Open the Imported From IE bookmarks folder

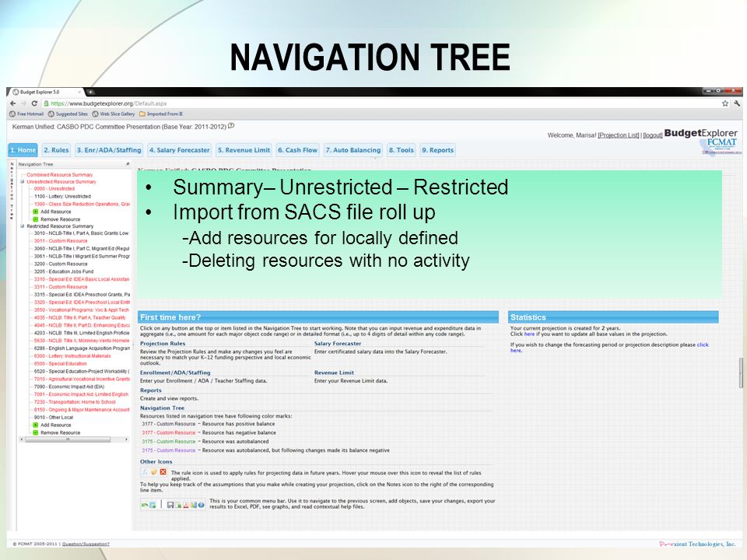coord(161,114)
